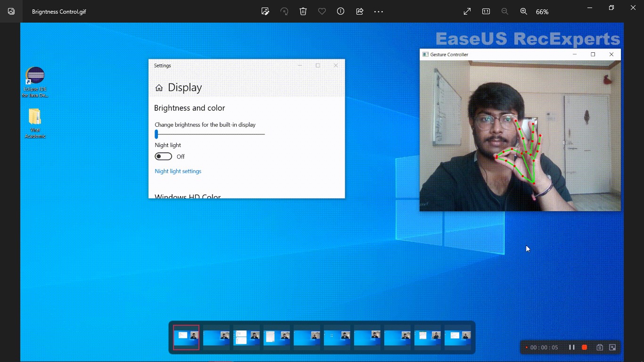Select the second filmstrip thumbnail
The width and height of the screenshot is (644, 362).
[x=216, y=337]
